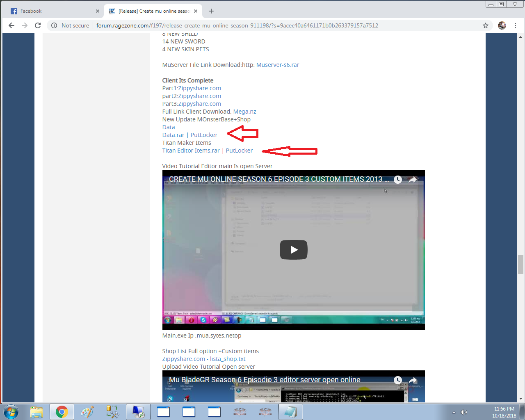Click Watch Later on Custom Items video
This screenshot has width=525, height=420.
pyautogui.click(x=398, y=180)
